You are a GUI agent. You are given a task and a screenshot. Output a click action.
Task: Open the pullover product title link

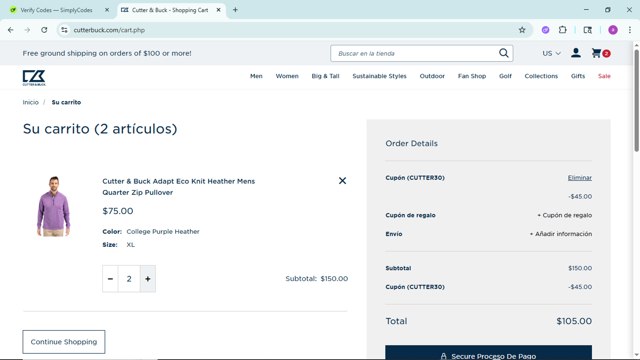click(x=178, y=187)
